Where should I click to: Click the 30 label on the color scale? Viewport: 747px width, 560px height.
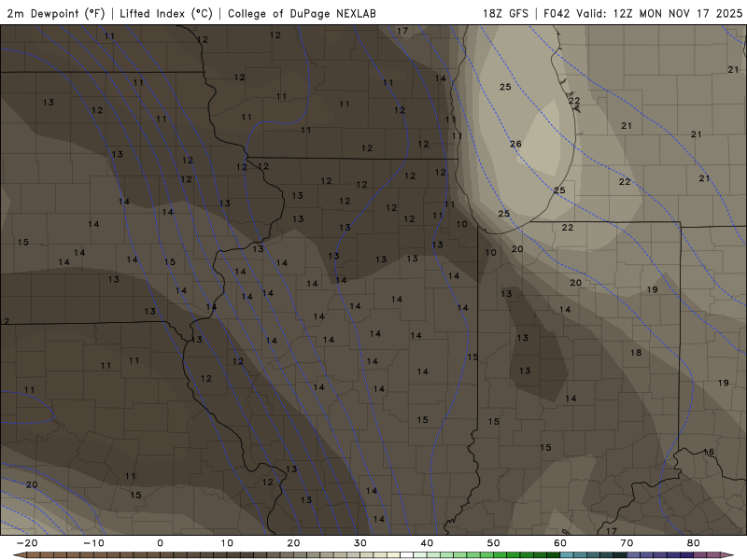tap(360, 543)
